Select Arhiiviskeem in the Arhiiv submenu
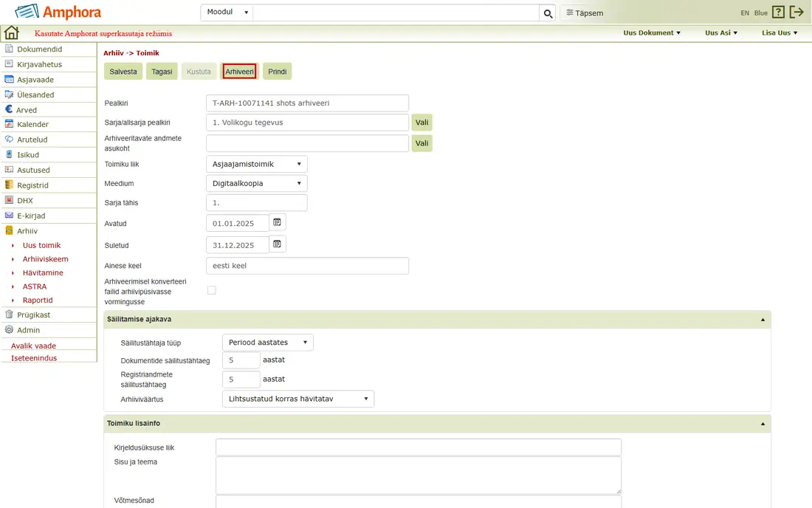Viewport: 812px width, 508px height. coord(46,259)
